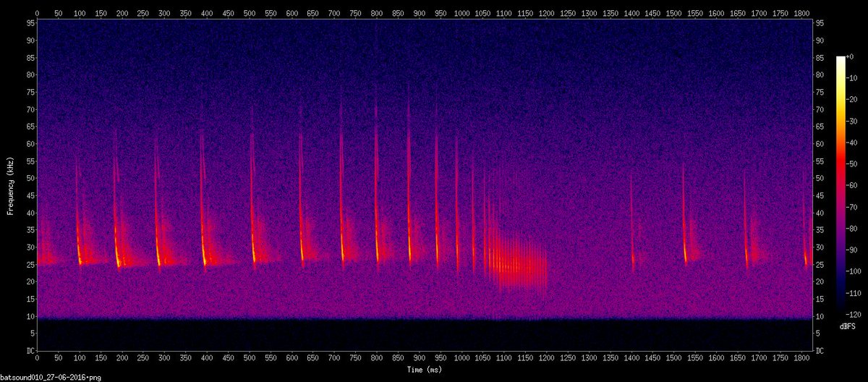Select the 500 ms label on bottom time axis

(x=250, y=358)
